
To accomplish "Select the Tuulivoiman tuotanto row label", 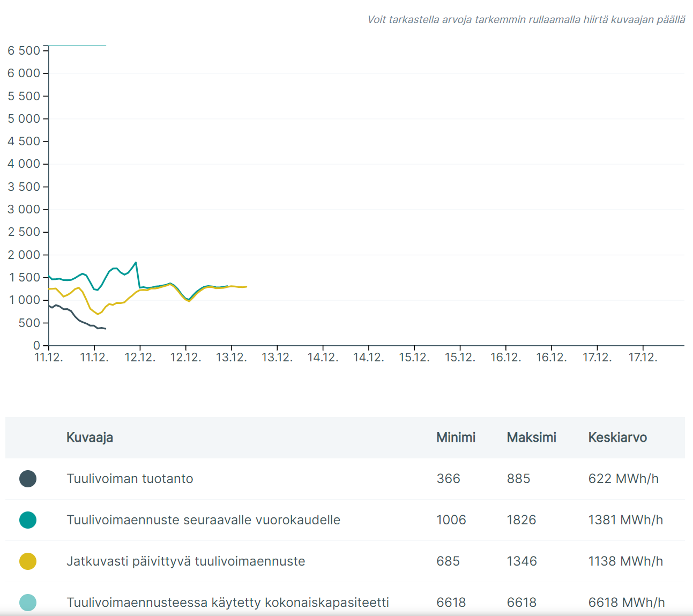I will (130, 479).
